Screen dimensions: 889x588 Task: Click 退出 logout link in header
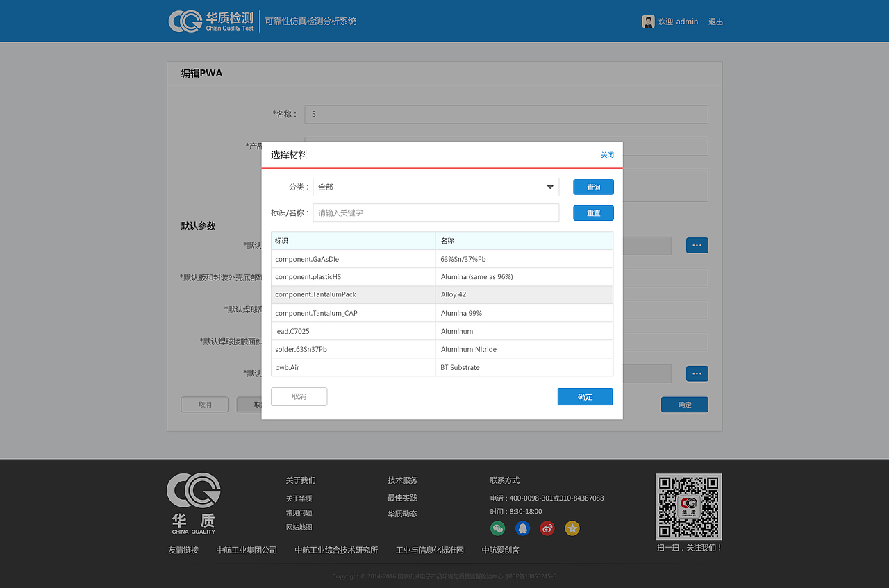tap(716, 22)
